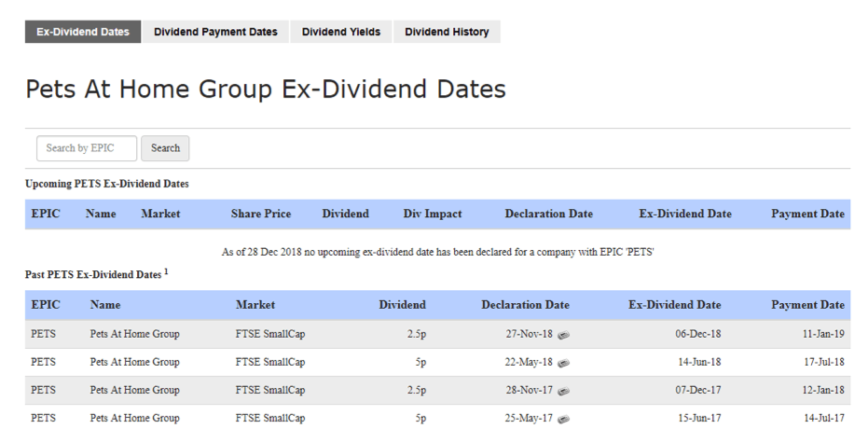Click upcoming table Payment Date header

(807, 214)
